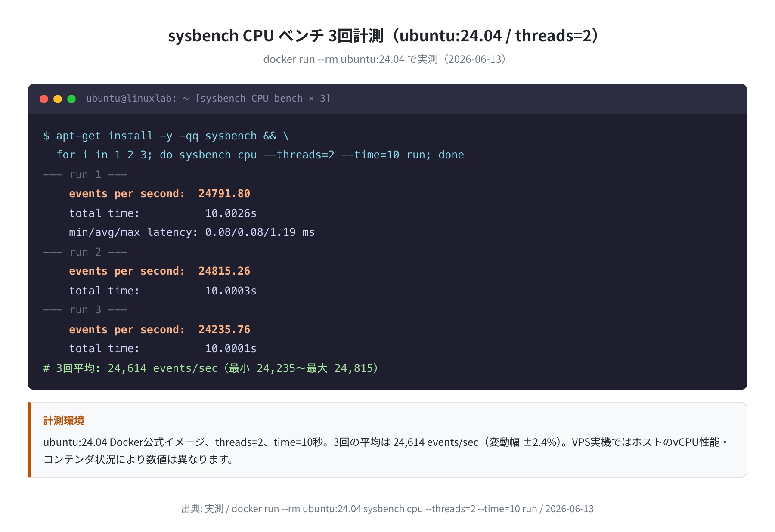Click the footer source line '出典: 実測 / docker run'
Screen dimensions: 775x532
pyautogui.click(x=387, y=509)
